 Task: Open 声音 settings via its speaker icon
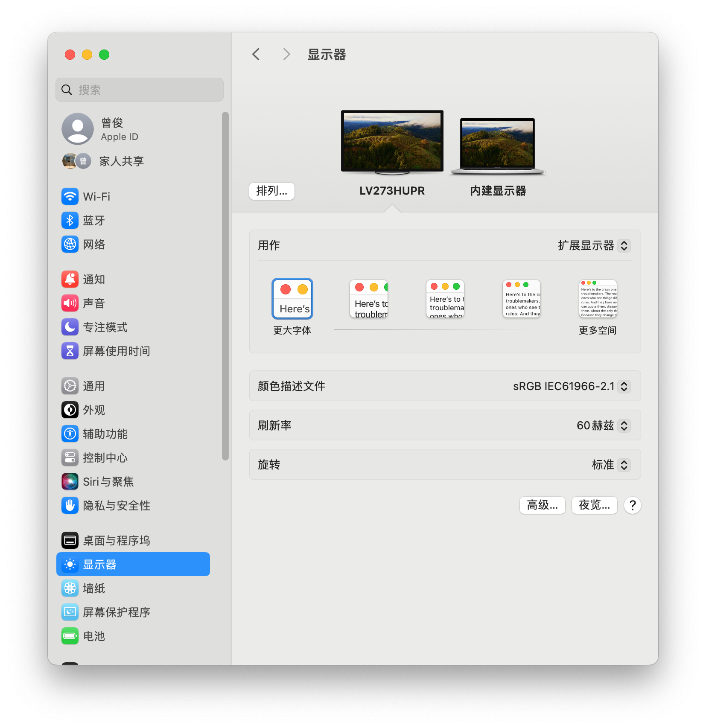point(70,303)
